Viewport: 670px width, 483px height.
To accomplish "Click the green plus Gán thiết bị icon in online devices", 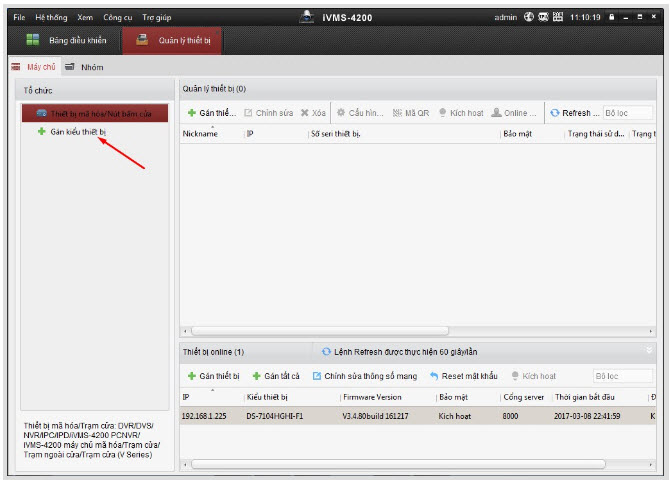I will point(192,376).
